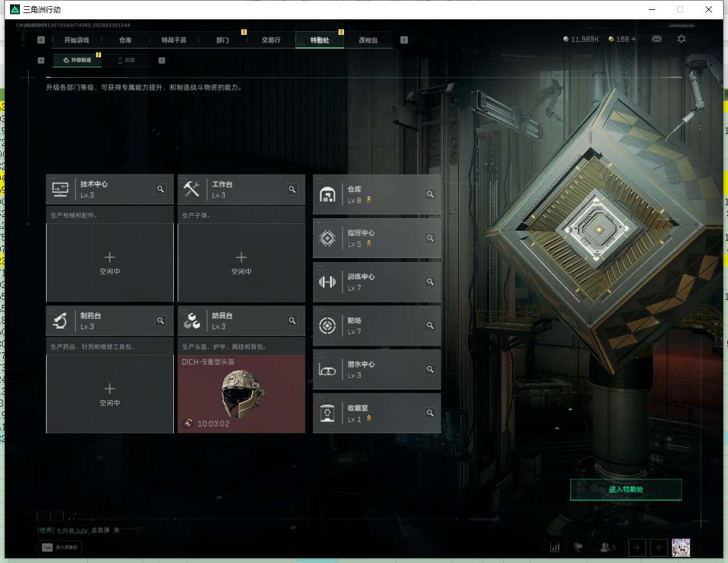The image size is (728, 563).
Task: Open the 技术中心 Lv.3 header
Action: pyautogui.click(x=110, y=189)
